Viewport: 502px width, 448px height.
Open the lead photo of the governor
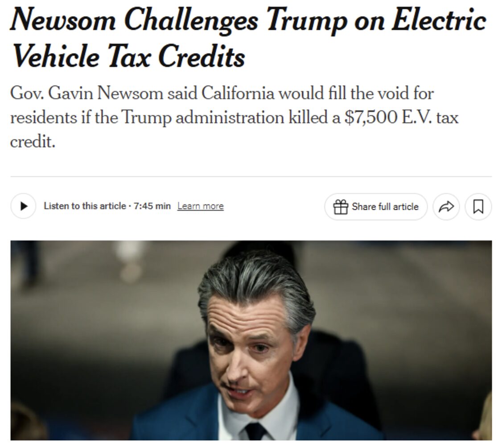[251, 340]
